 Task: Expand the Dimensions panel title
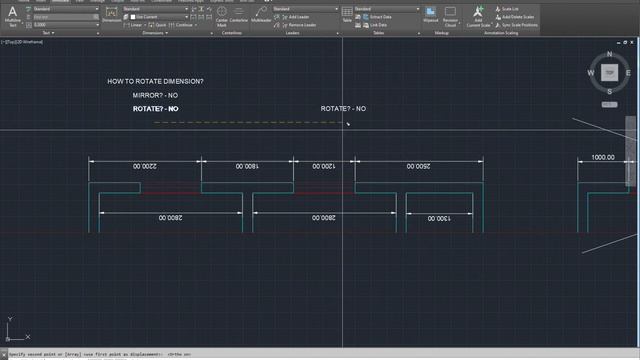pyautogui.click(x=155, y=33)
